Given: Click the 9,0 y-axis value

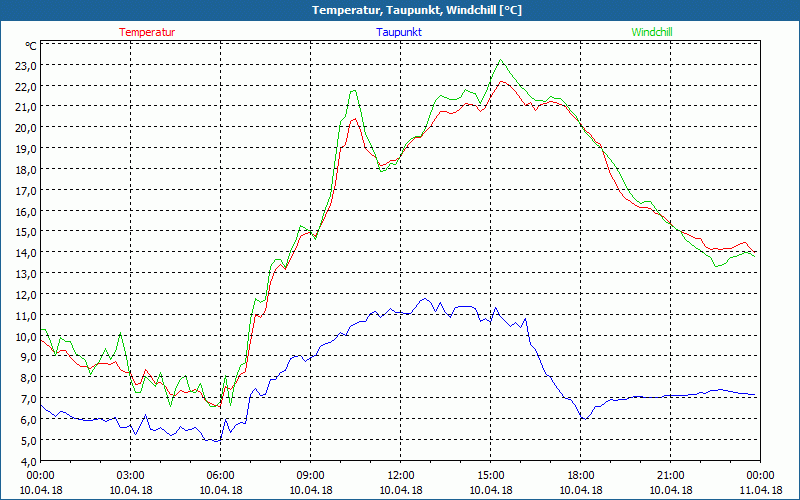Looking at the screenshot, I should pos(29,357).
